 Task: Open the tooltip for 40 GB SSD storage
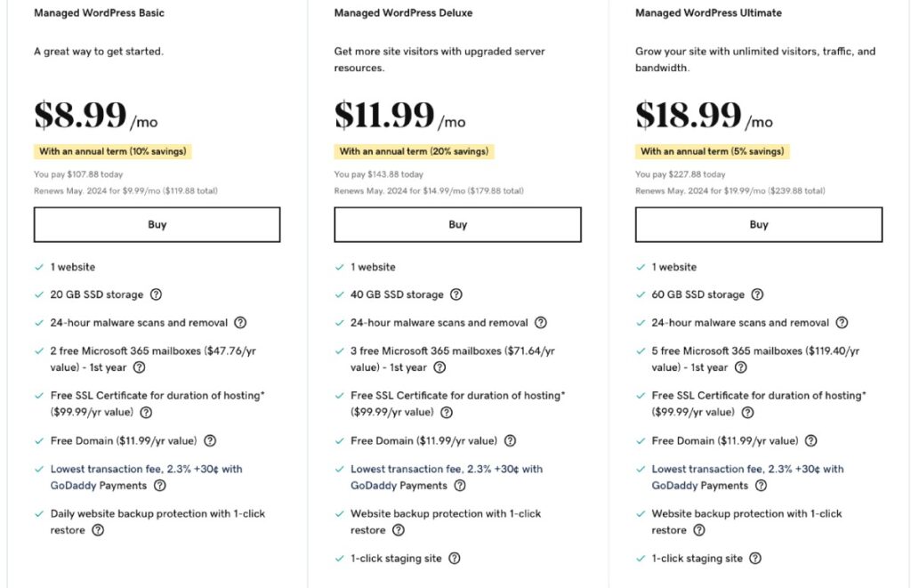(x=456, y=294)
